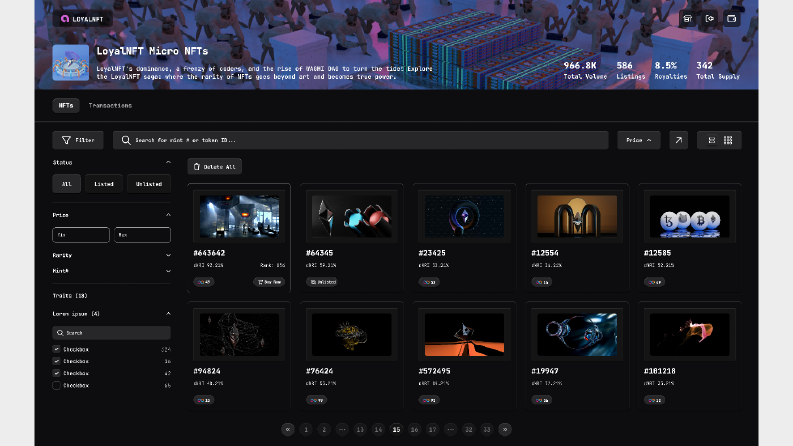Click the price chip on NFT #572495
Viewport: 793px width, 446px height.
tap(429, 400)
